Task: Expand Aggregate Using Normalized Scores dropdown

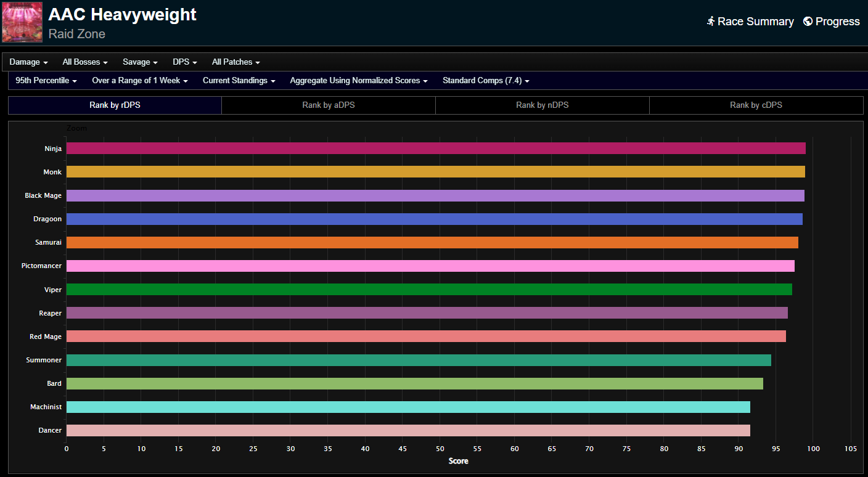Action: point(359,81)
